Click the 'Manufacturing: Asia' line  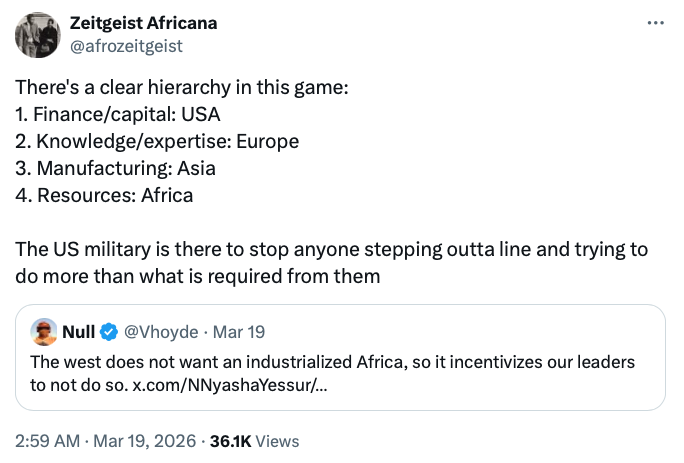(115, 168)
